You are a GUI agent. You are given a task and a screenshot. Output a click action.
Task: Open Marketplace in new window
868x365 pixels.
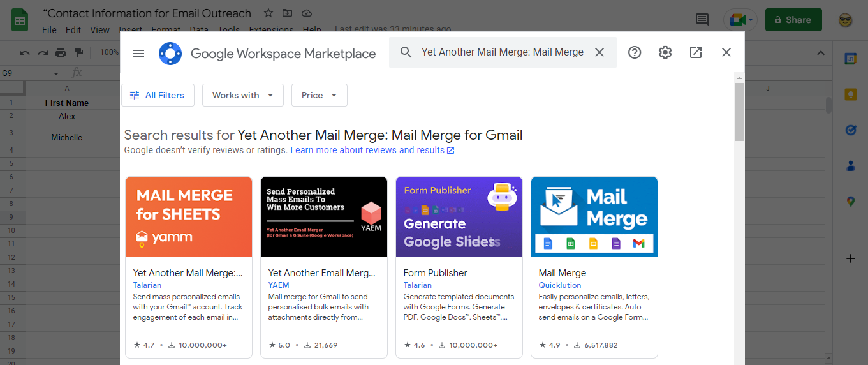696,52
